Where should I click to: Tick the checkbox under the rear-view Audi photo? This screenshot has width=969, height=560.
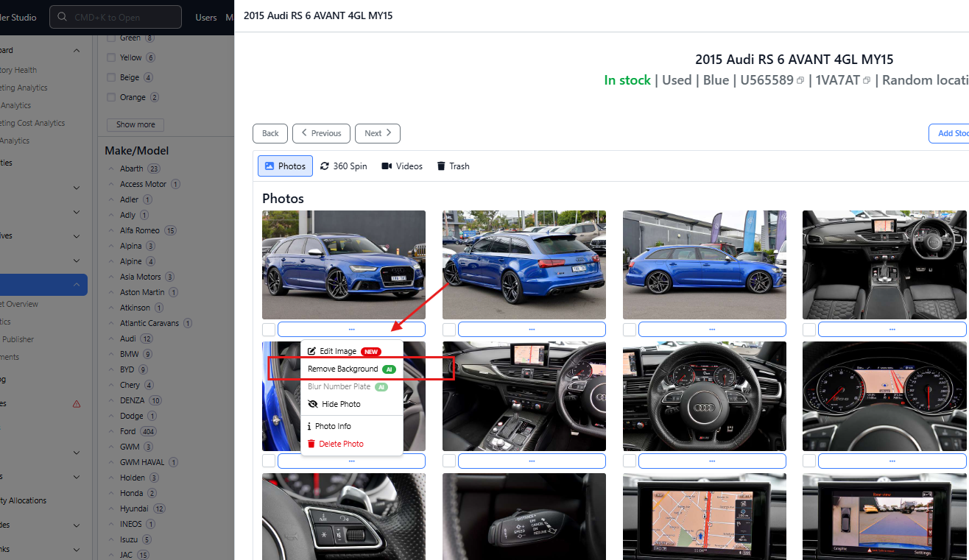(449, 330)
